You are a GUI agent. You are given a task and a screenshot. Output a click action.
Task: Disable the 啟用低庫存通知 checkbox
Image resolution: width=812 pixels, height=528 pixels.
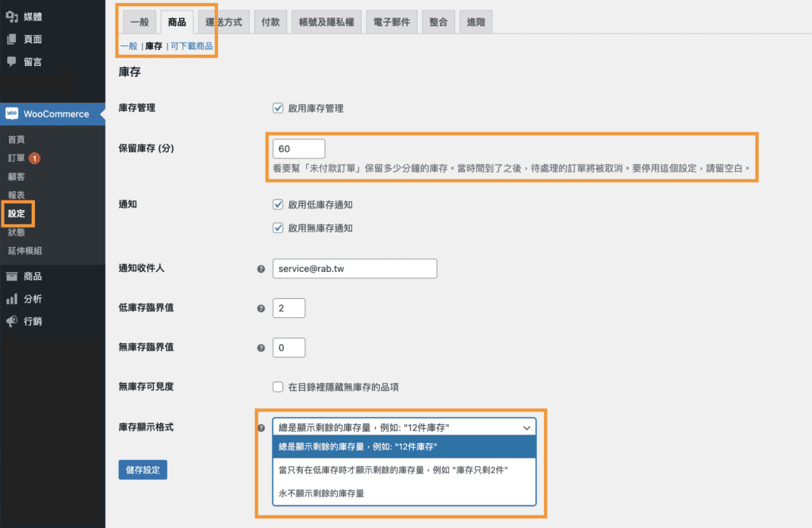(x=278, y=204)
